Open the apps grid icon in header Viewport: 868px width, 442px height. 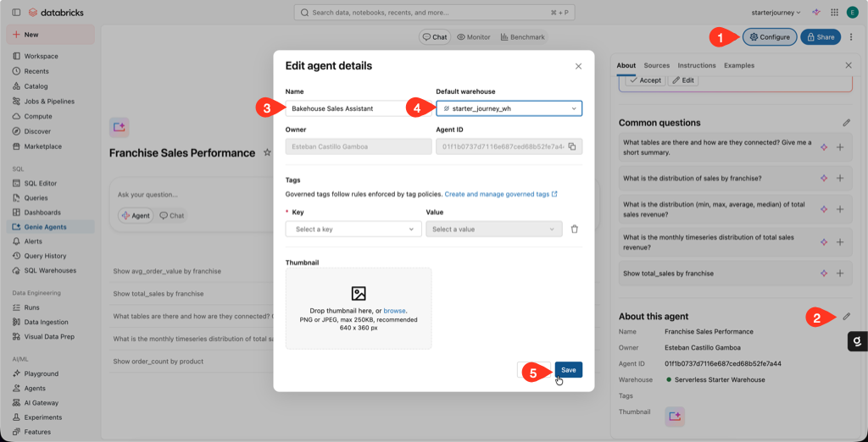point(834,12)
